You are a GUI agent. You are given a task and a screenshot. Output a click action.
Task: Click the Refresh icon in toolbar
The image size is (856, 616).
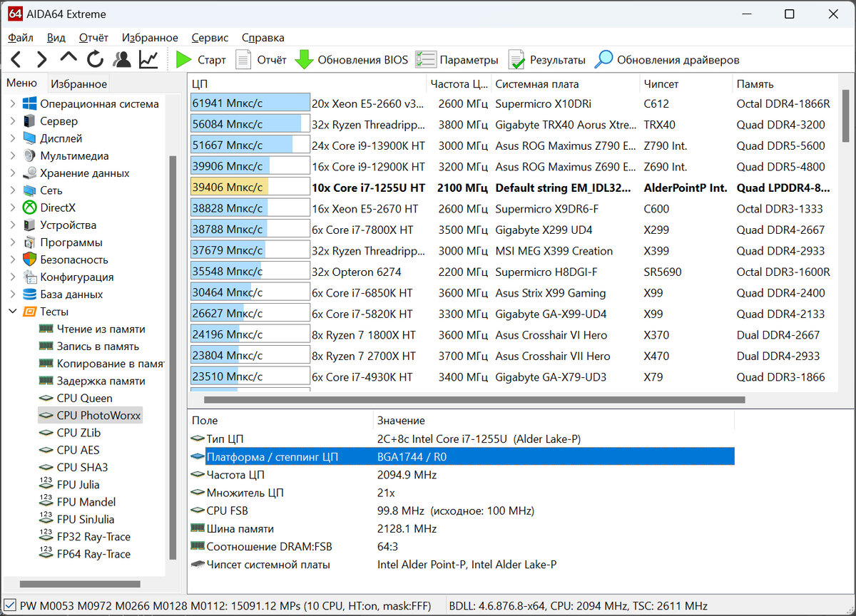tap(95, 60)
